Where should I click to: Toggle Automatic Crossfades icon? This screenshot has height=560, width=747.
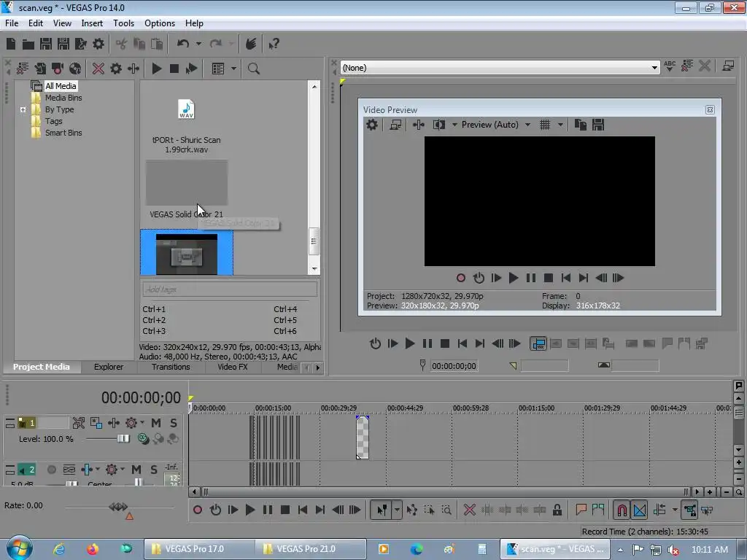(640, 510)
